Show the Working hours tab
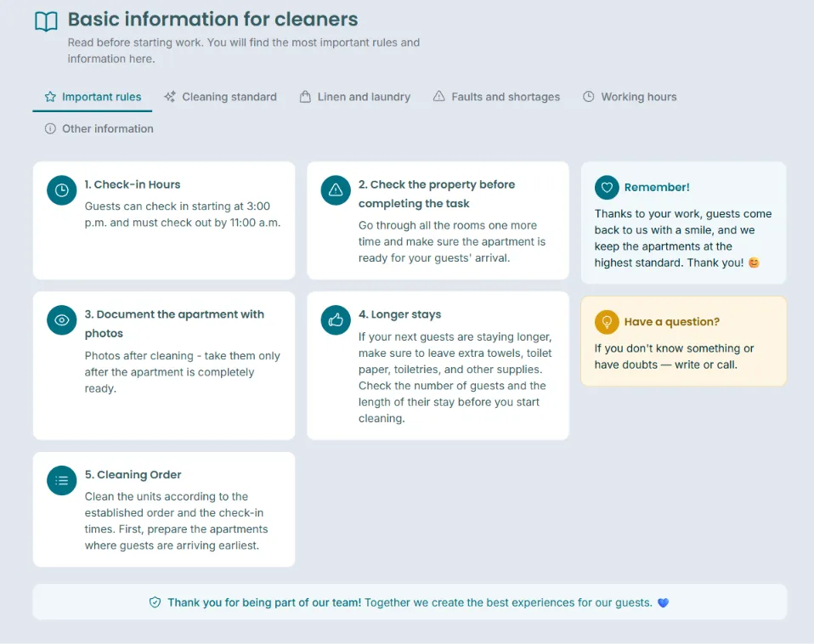The width and height of the screenshot is (814, 644). (630, 97)
